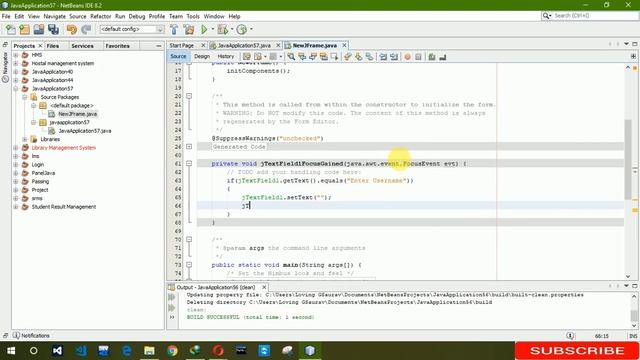Viewport: 640px width, 360px height.
Task: Switch to the Services panel tab
Action: coord(82,46)
